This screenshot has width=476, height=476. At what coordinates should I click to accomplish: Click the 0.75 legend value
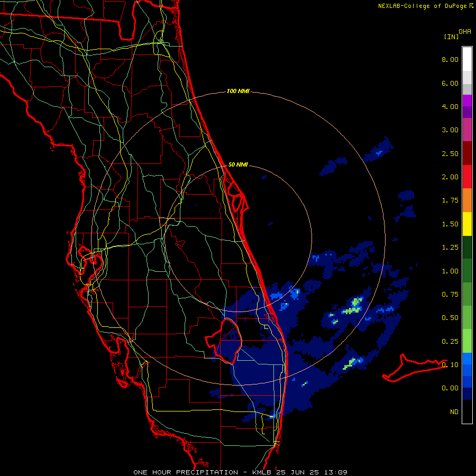(x=450, y=295)
